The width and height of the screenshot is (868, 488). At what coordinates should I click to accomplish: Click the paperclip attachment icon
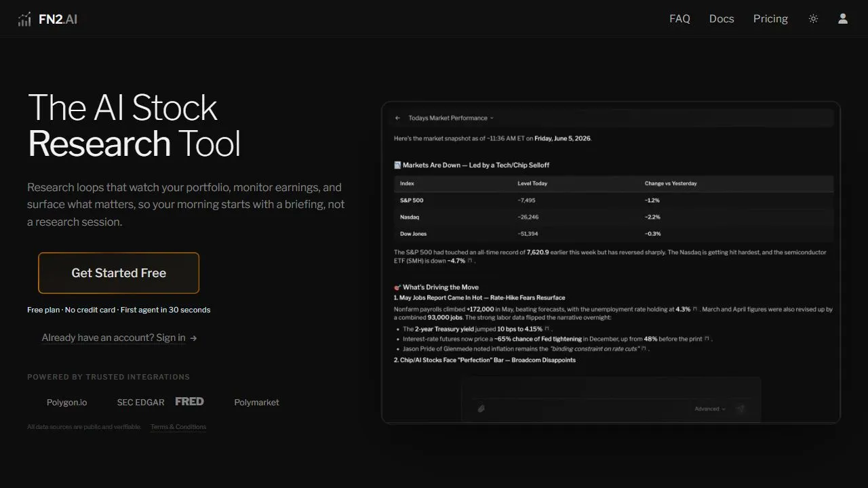click(481, 409)
